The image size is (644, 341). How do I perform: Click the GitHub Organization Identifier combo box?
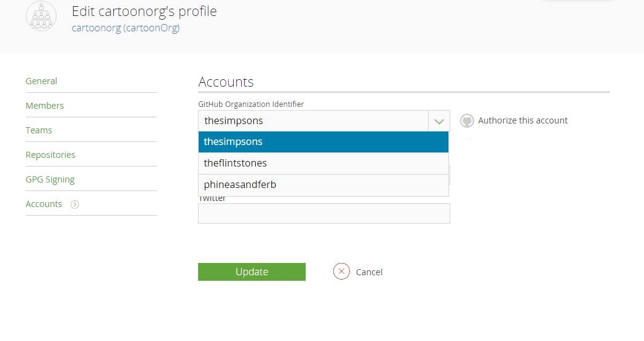[314, 121]
